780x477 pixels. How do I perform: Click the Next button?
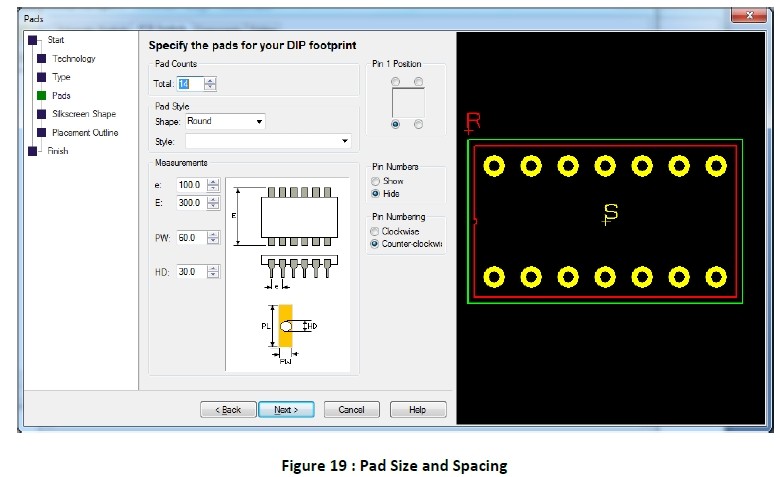coord(286,410)
